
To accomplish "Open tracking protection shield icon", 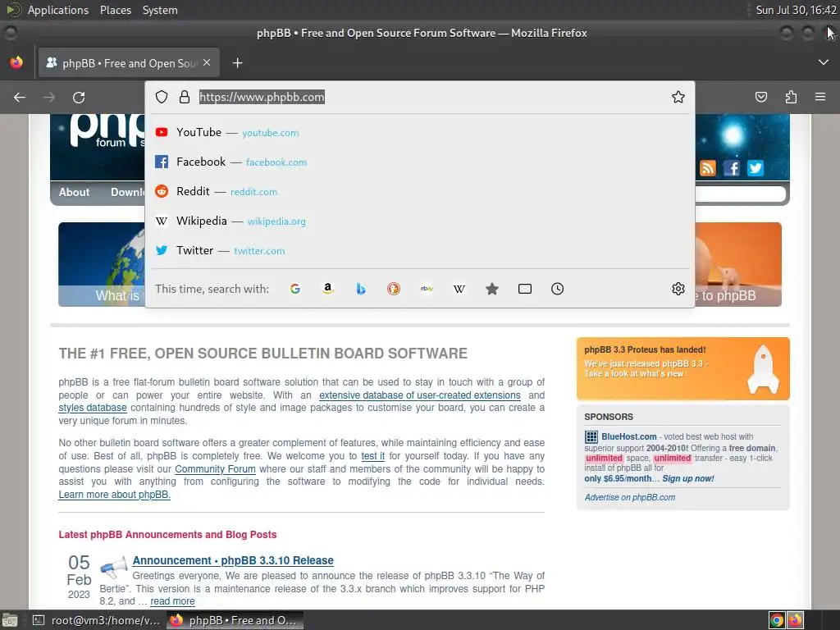I will coord(162,97).
